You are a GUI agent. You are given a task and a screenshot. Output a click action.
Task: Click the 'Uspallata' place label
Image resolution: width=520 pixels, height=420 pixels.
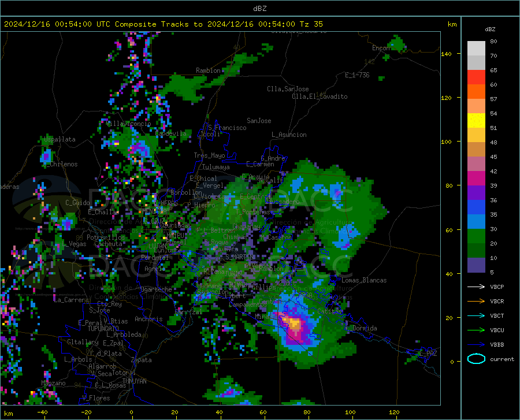point(60,139)
